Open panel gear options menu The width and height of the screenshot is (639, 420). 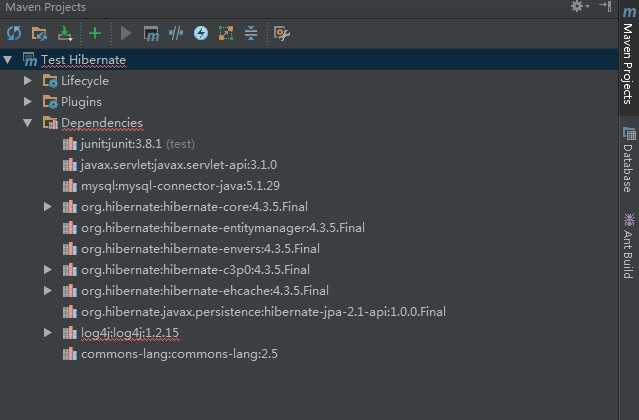579,7
